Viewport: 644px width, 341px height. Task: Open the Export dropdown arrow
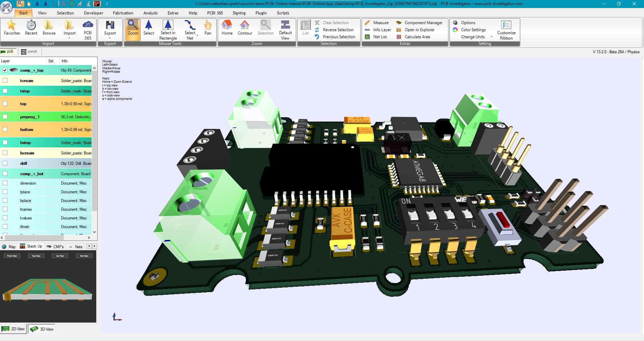coord(110,38)
